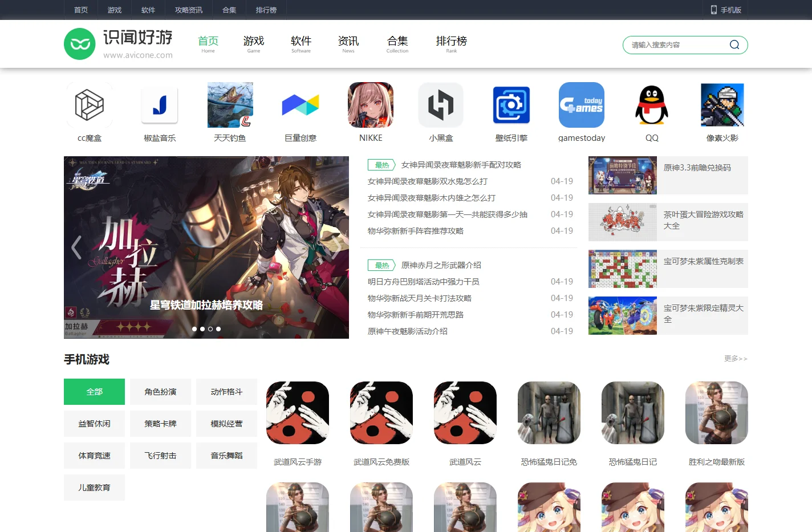Open the 手机版 mobile version link

[726, 10]
